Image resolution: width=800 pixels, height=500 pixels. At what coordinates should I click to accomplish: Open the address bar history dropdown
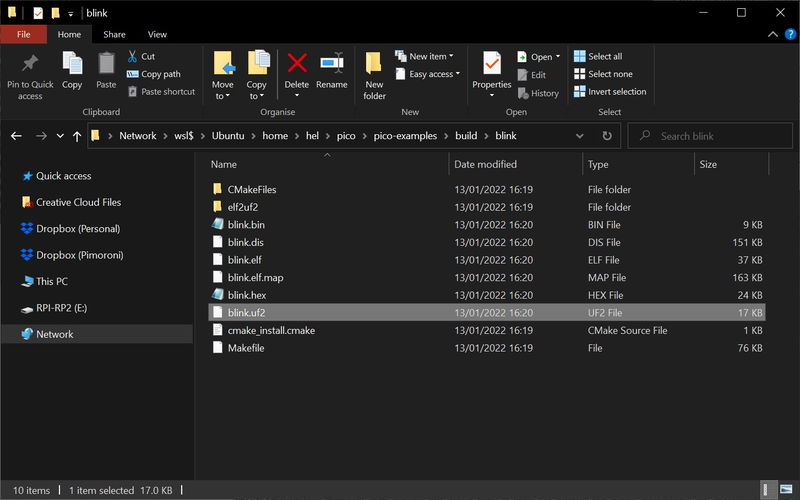tap(580, 136)
